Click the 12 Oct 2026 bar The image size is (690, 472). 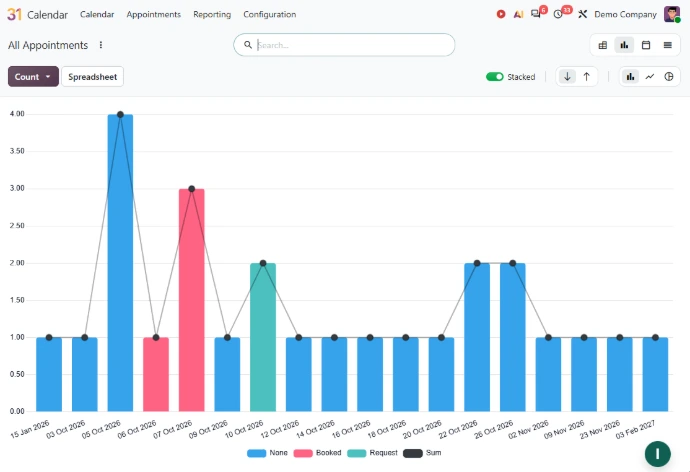(298, 375)
